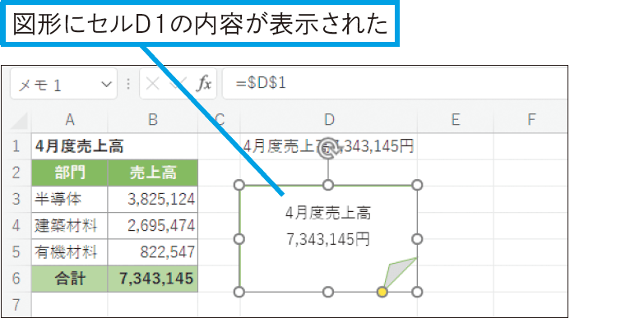This screenshot has width=644, height=318.
Task: Click the value 822,547
Action: point(153,252)
